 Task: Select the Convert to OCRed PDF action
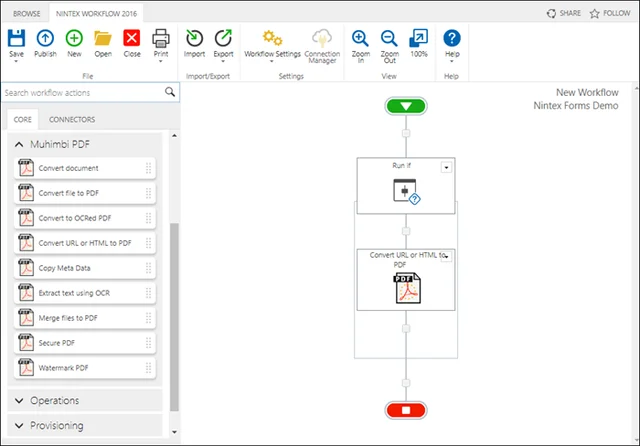[85, 218]
